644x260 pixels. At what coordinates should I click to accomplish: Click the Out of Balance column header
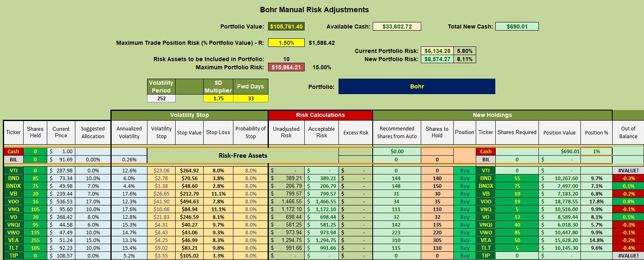[628, 132]
